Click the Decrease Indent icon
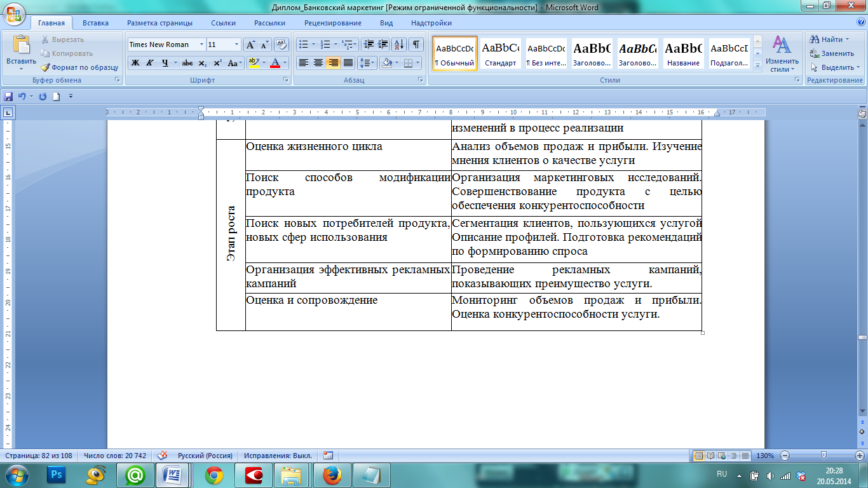The image size is (868, 488). [369, 44]
